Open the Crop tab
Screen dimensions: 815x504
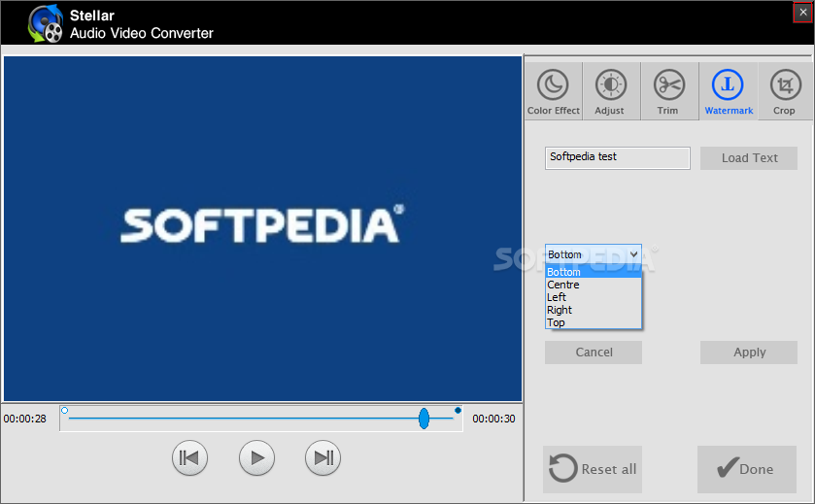coord(785,91)
